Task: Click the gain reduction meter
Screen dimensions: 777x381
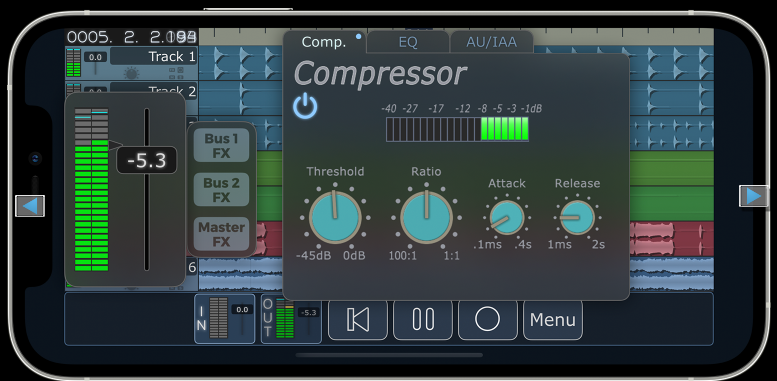Action: (457, 129)
